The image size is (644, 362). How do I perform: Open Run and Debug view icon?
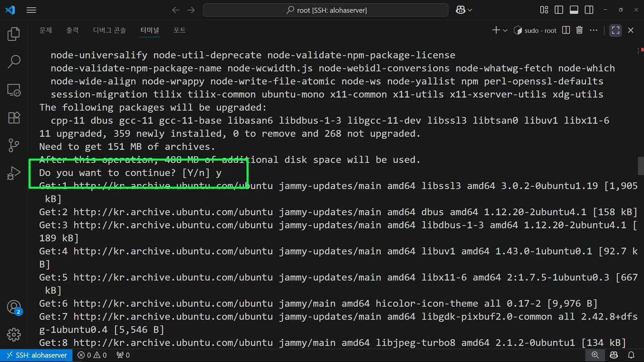tap(14, 173)
